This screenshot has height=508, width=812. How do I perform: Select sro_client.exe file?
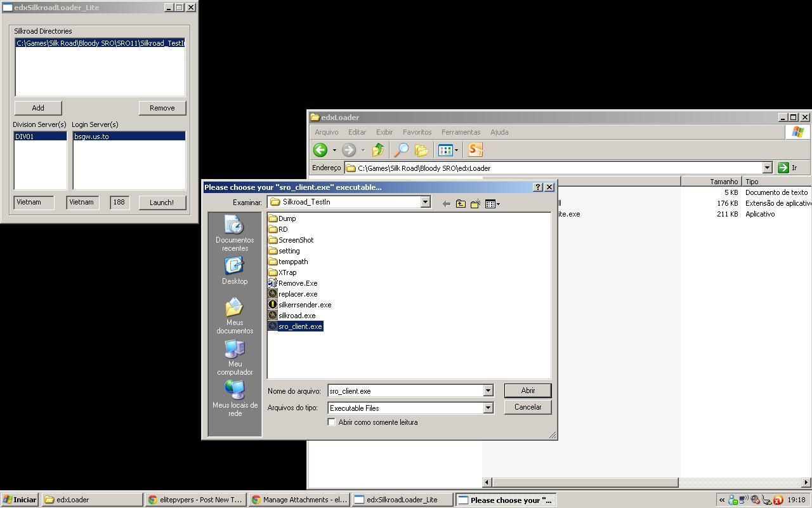296,326
